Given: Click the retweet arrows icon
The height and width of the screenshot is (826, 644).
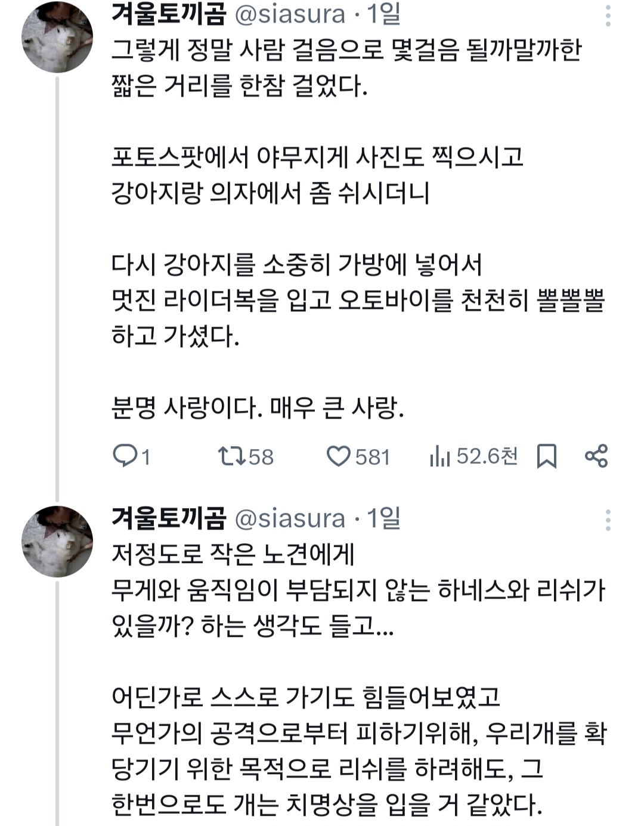Looking at the screenshot, I should click(231, 456).
